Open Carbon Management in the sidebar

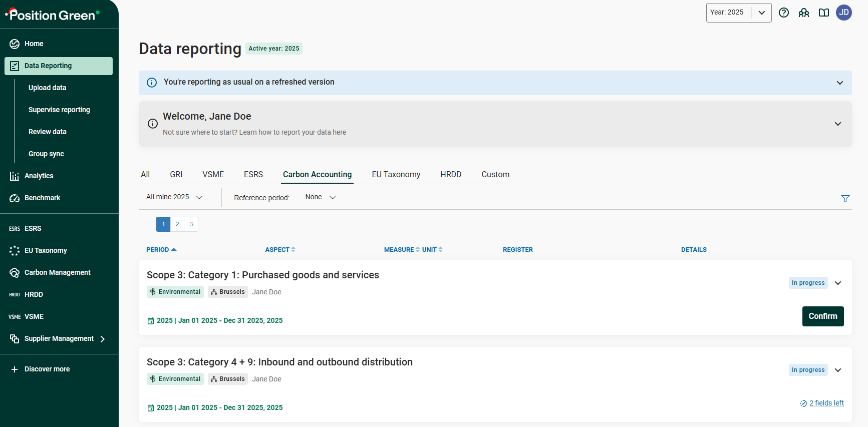[57, 272]
